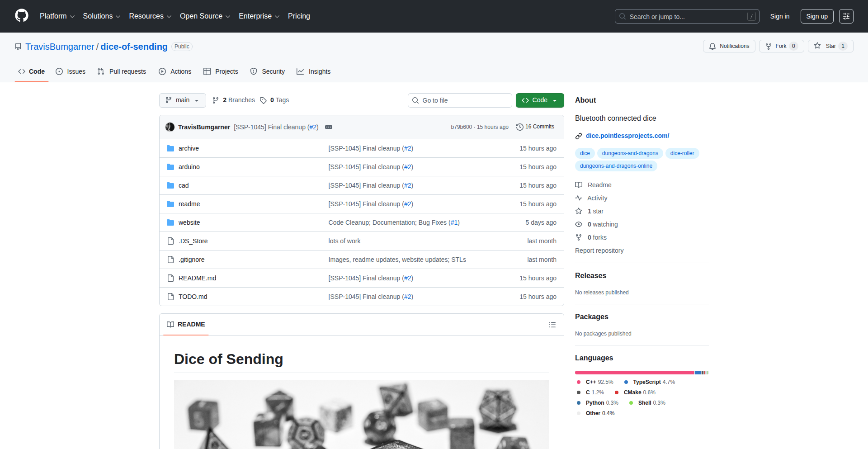Image resolution: width=868 pixels, height=449 pixels.
Task: Open the Activity link in About
Action: pyautogui.click(x=591, y=198)
